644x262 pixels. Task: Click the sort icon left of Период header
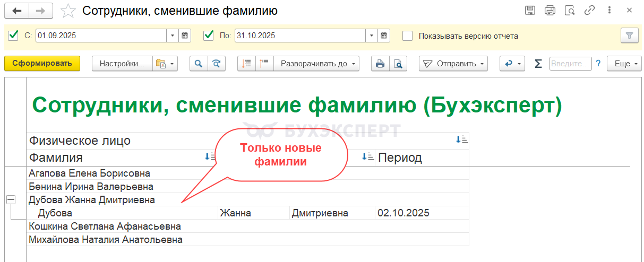click(367, 157)
